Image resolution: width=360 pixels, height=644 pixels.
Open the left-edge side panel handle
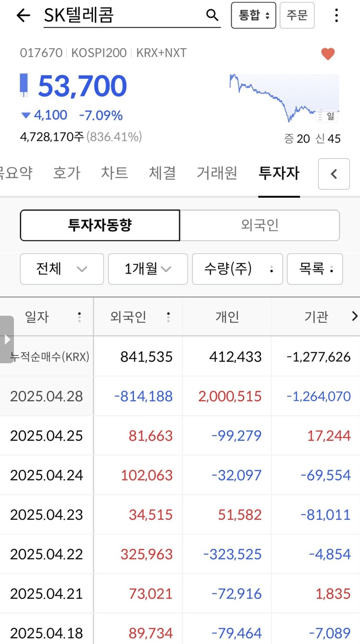point(6,339)
